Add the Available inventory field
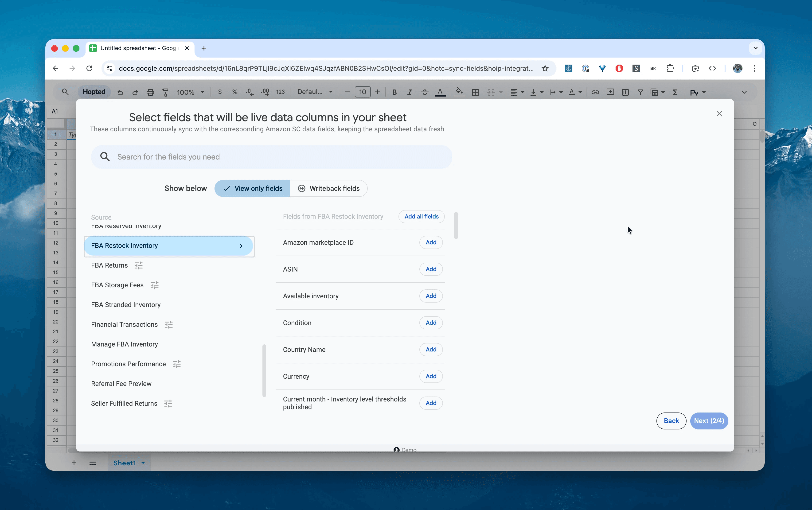This screenshot has width=812, height=510. 431,296
